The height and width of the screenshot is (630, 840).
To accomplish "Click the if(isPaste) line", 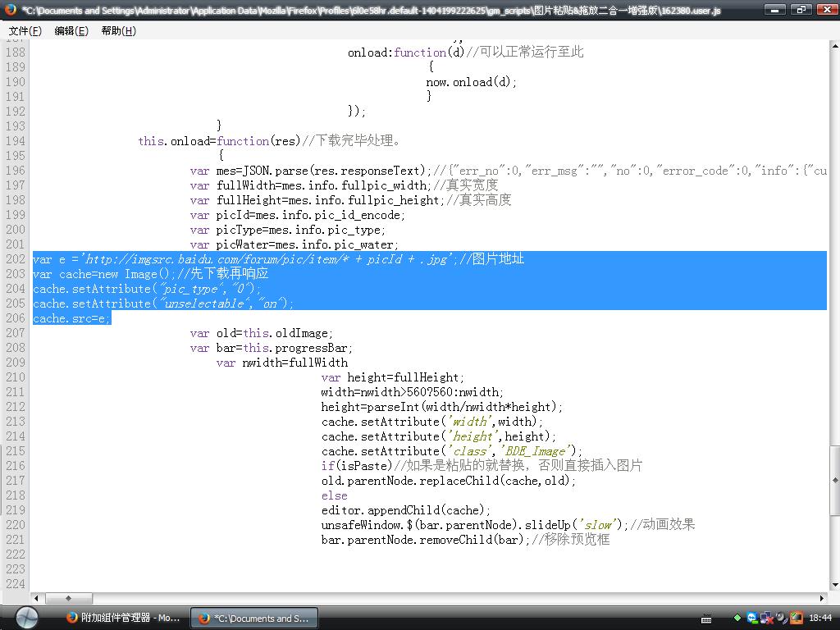I will point(482,466).
